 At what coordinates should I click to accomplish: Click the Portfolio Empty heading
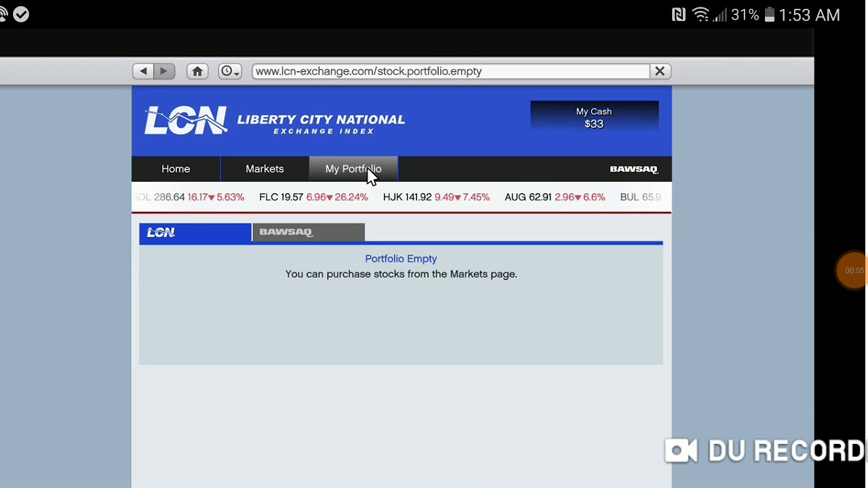(401, 259)
